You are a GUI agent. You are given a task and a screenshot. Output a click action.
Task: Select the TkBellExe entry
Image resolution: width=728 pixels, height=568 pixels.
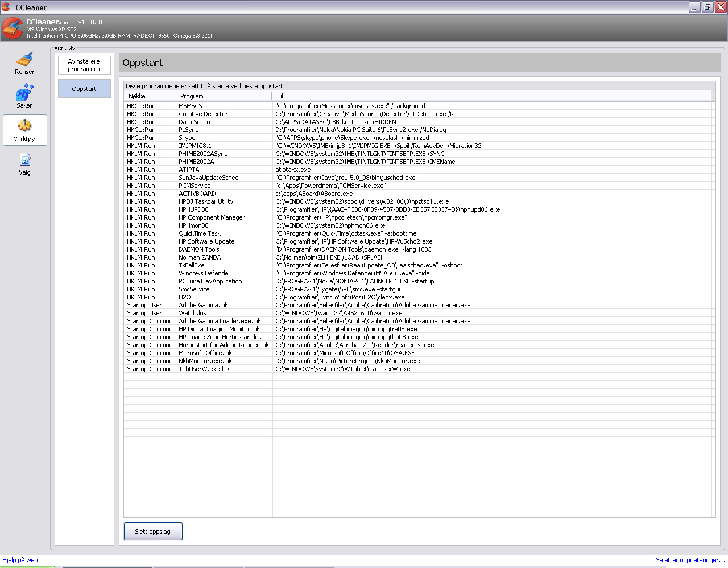tap(419, 265)
